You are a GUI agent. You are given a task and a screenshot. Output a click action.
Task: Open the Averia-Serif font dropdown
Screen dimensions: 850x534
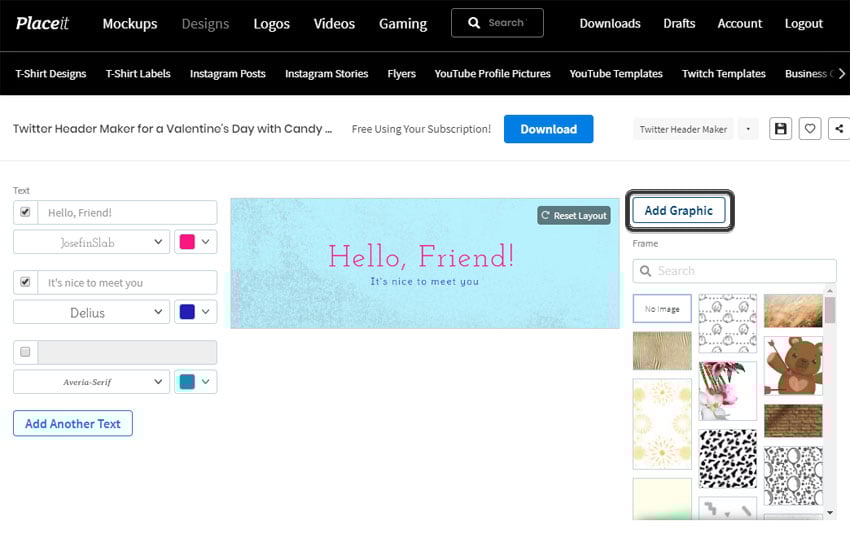tap(91, 382)
